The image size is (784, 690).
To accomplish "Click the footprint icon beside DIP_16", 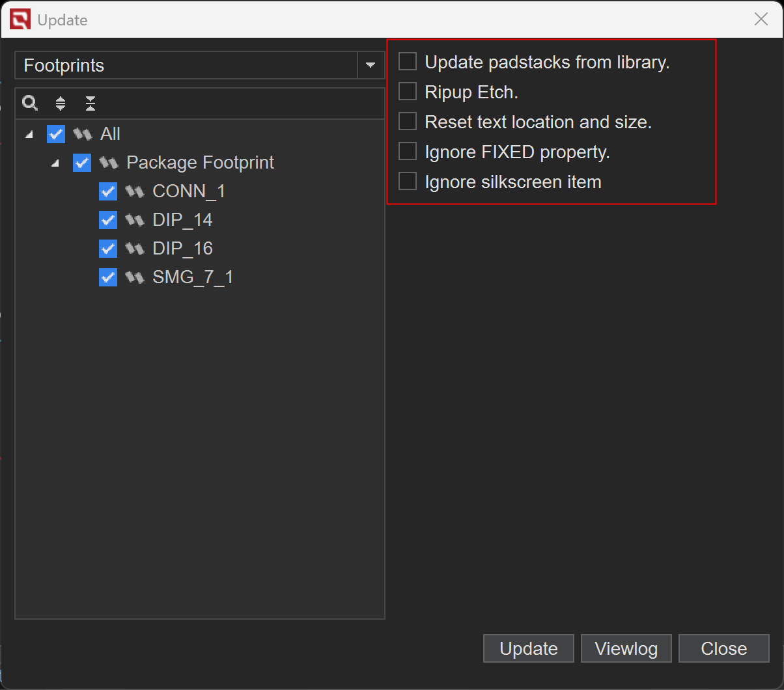I will point(134,249).
